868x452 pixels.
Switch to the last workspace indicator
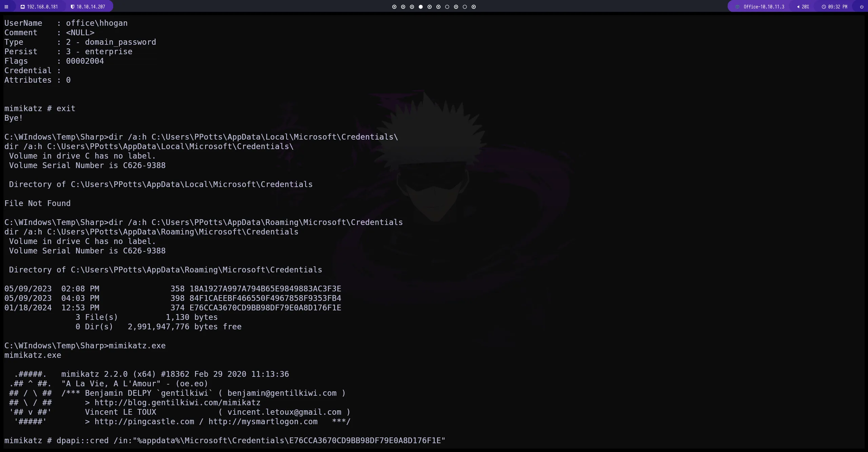(474, 7)
